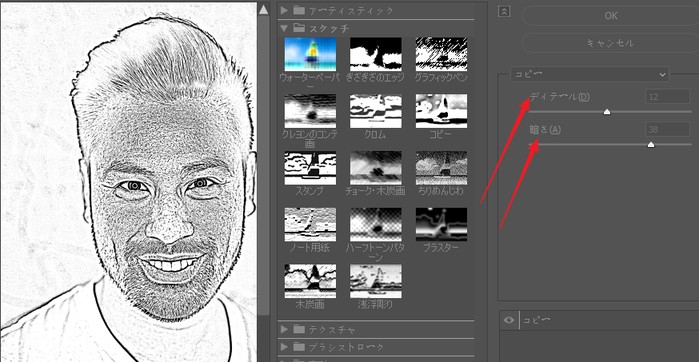Select the 浅浮彫り filter thumbnail
This screenshot has width=699, height=362.
tap(376, 281)
